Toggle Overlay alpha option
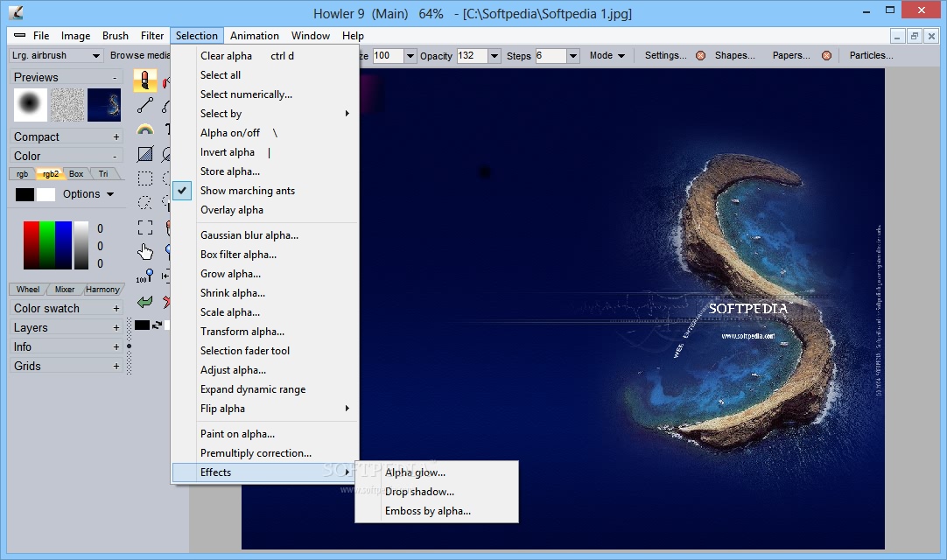 [x=265, y=210]
